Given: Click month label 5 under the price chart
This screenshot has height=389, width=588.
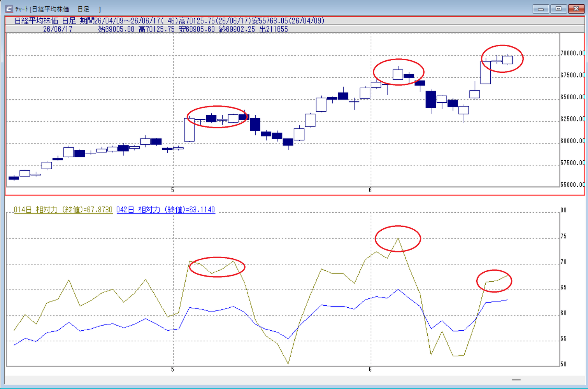Looking at the screenshot, I should click(x=173, y=190).
